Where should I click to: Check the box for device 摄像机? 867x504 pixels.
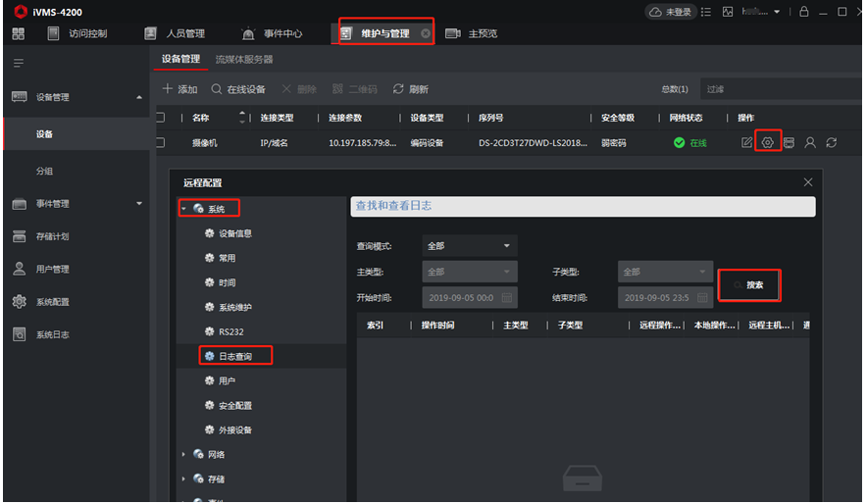coord(160,143)
